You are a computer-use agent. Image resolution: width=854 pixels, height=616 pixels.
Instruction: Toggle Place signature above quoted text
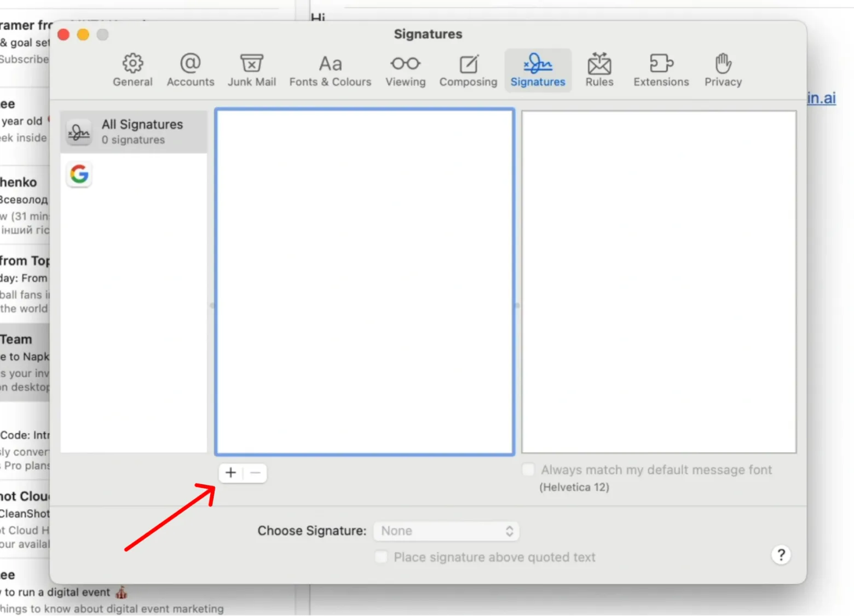click(x=381, y=557)
